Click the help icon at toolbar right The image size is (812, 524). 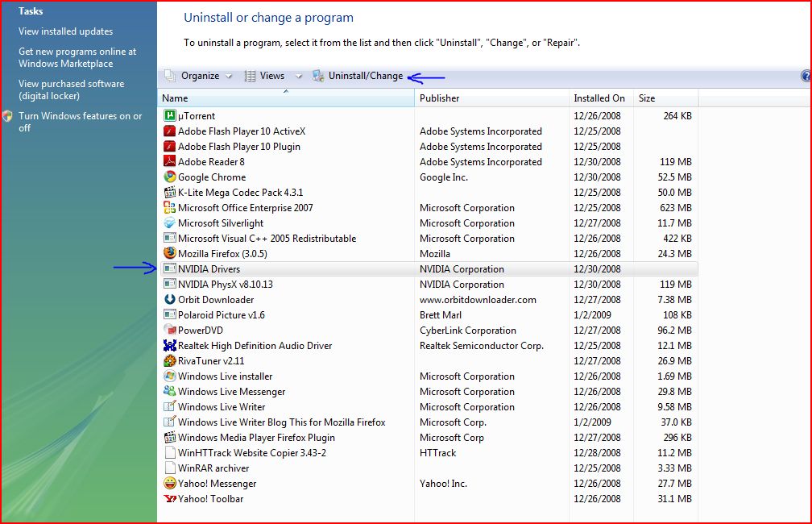(806, 76)
